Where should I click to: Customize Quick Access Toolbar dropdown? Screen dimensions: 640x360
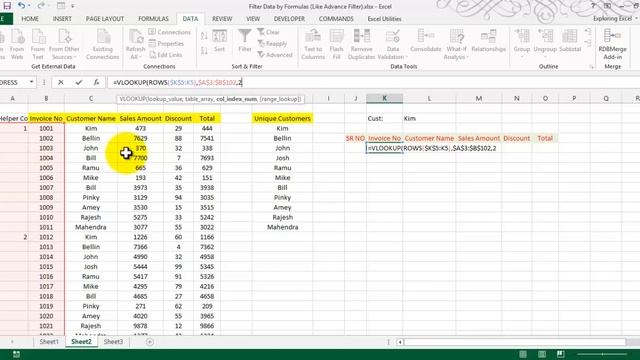pos(73,6)
